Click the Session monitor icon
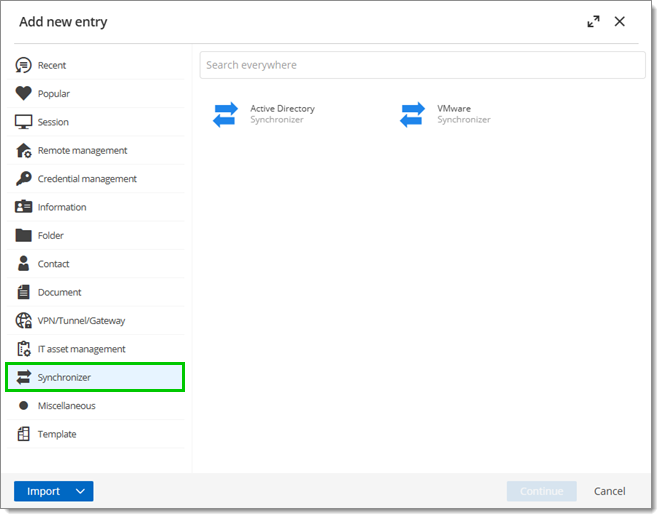This screenshot has width=662, height=519. [x=23, y=122]
